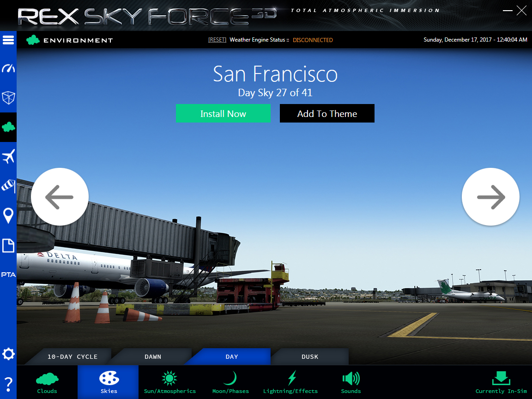532x399 pixels.
Task: Click the Add To Theme button
Action: point(327,113)
